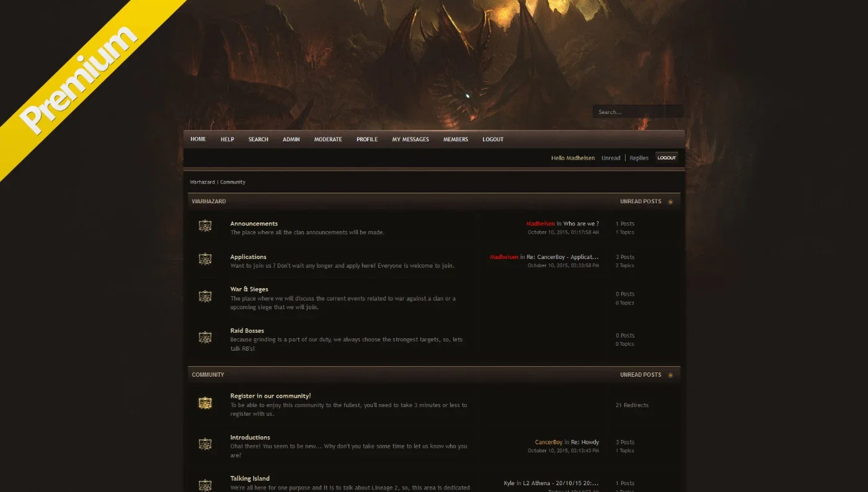Open the Introductions board
Viewport: 868px width, 492px height.
(x=250, y=437)
